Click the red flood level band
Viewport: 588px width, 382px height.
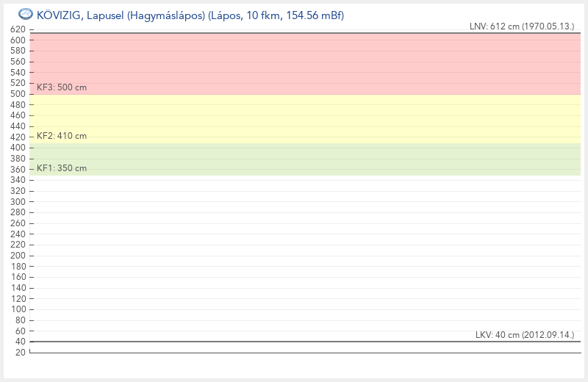click(x=309, y=62)
